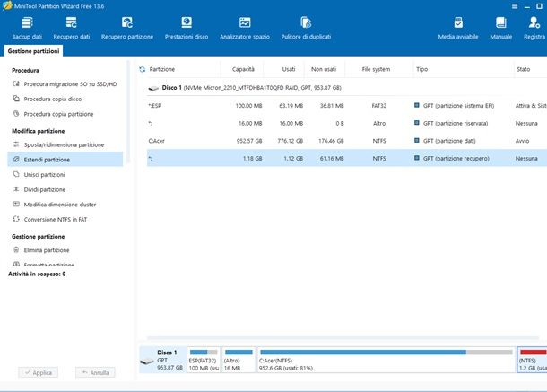Open Backup dati tool
Screen dimensions: 547x392
click(x=27, y=28)
